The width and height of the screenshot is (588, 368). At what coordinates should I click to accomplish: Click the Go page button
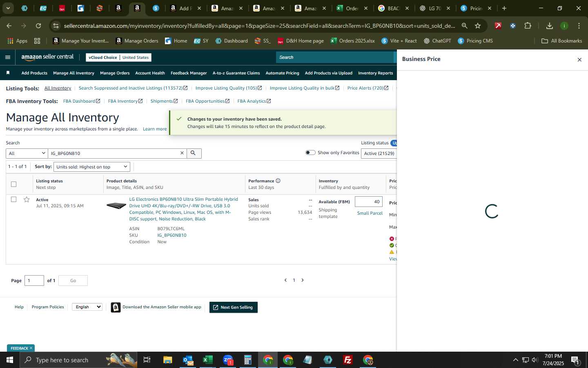click(x=73, y=280)
